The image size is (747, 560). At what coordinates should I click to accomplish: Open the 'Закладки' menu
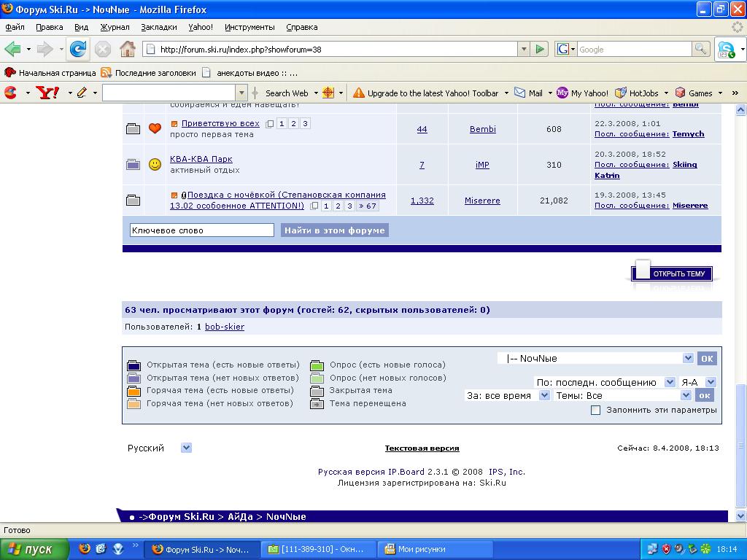158,27
